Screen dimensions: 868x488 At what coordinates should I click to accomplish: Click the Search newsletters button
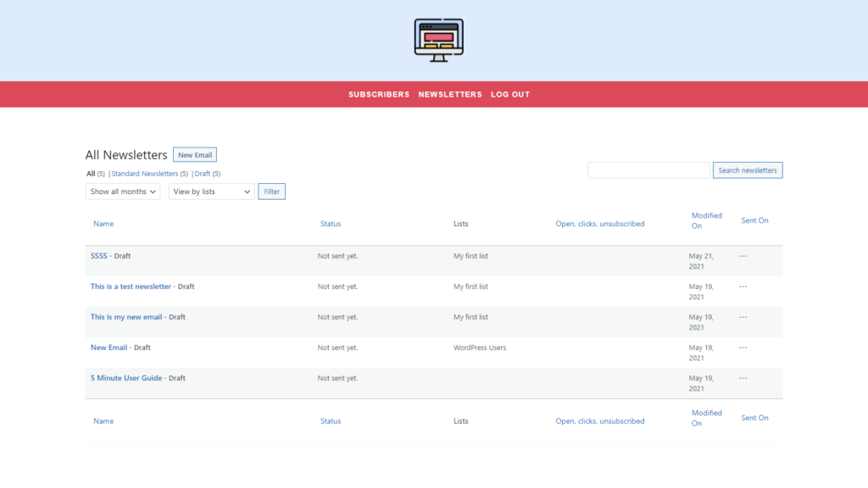tap(748, 170)
